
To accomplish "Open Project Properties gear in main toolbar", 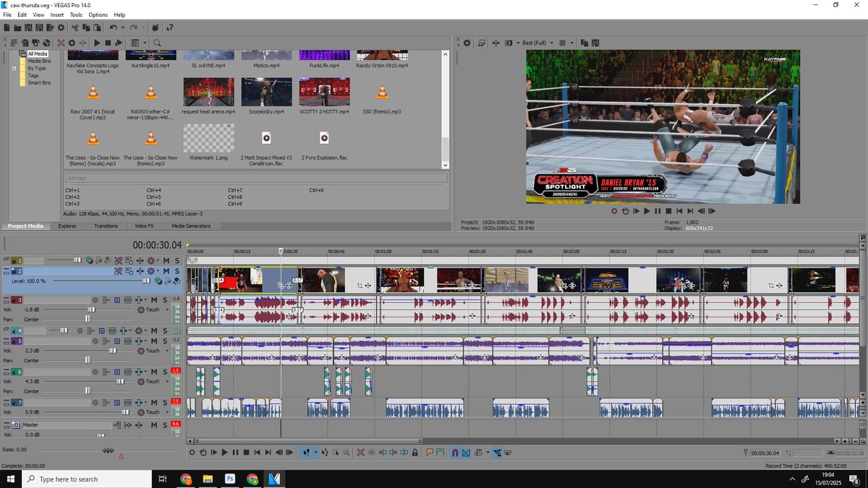I will coord(61,27).
